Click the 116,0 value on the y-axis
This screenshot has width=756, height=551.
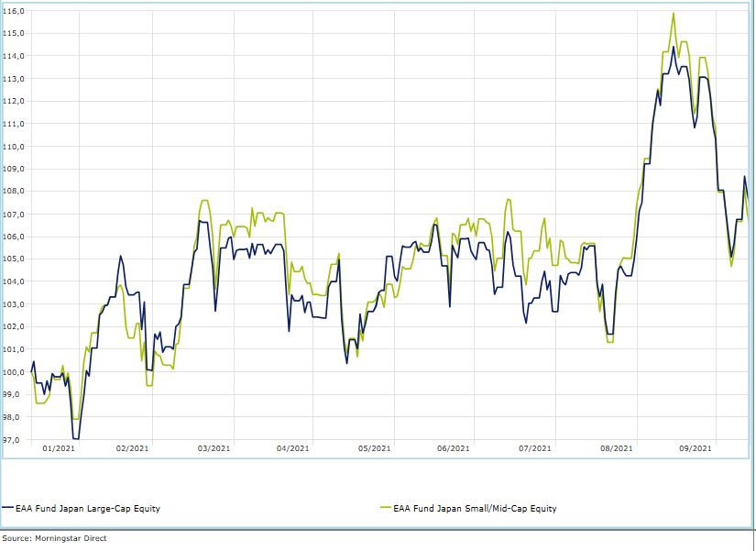click(13, 10)
